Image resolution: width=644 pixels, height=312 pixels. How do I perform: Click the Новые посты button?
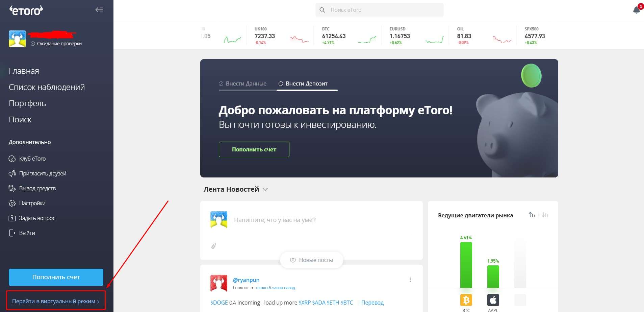[312, 260]
